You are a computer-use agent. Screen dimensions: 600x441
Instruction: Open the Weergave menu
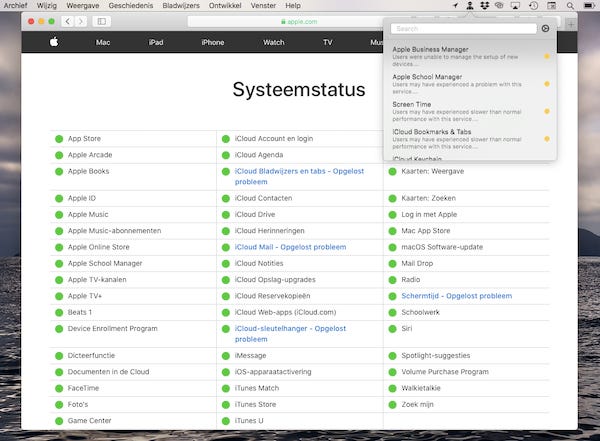[x=83, y=5]
